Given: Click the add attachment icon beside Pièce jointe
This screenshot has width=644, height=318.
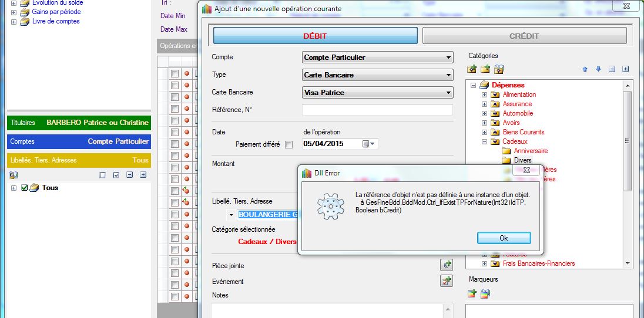Looking at the screenshot, I should 447,265.
